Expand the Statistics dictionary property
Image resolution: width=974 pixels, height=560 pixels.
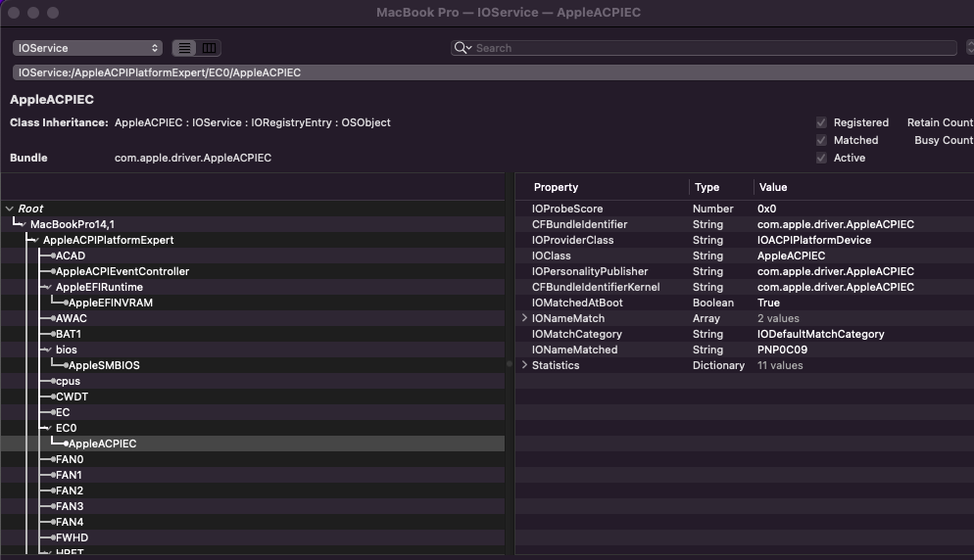(524, 365)
